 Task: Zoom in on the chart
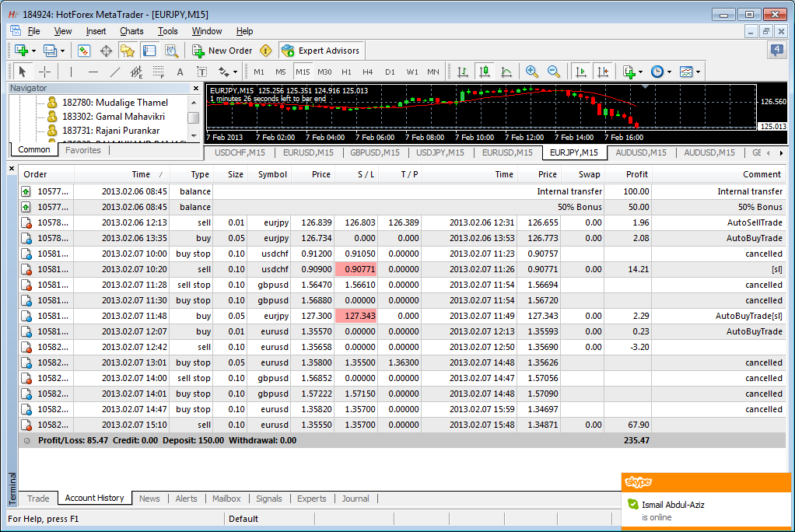532,72
